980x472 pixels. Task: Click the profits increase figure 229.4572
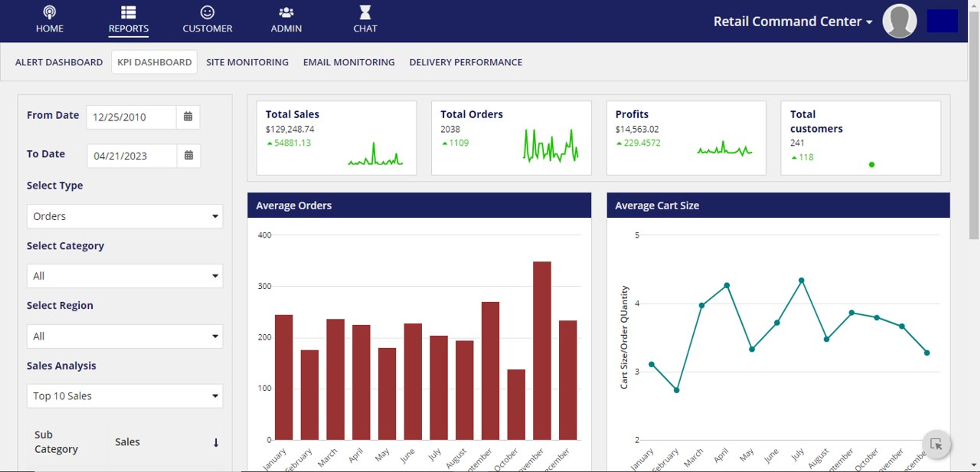(x=642, y=143)
